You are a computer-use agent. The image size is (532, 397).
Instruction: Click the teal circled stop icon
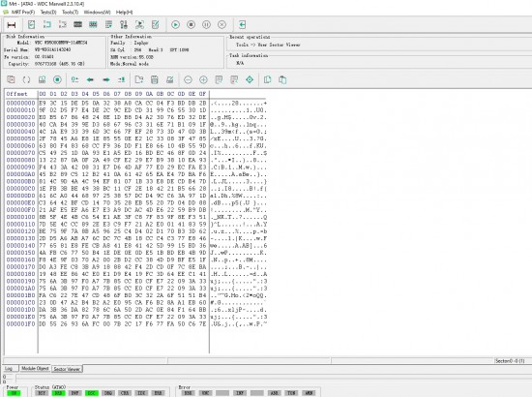57,79
